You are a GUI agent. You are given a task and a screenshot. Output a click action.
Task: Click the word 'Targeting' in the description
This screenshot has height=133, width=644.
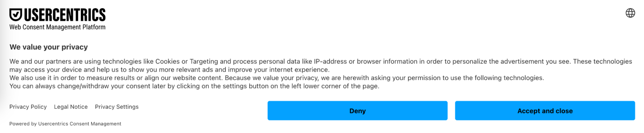[204, 61]
